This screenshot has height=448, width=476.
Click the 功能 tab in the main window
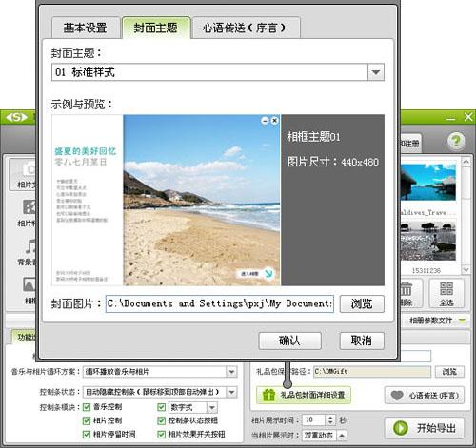(x=25, y=337)
